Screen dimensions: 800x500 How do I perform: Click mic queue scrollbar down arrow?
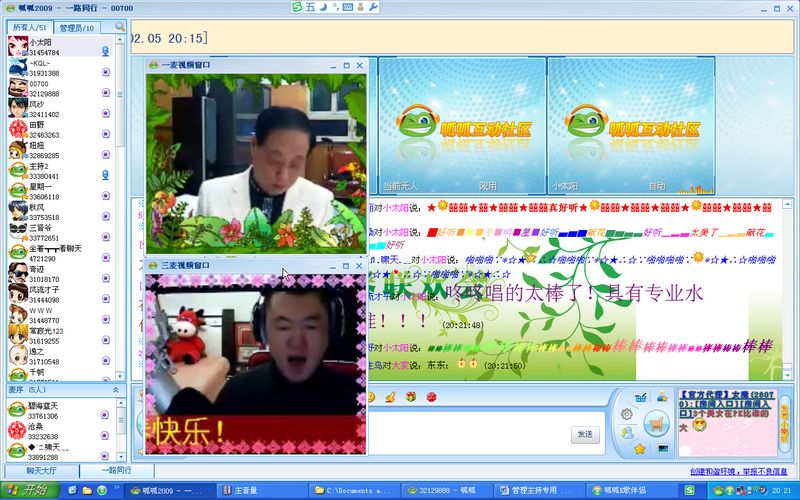[121, 457]
